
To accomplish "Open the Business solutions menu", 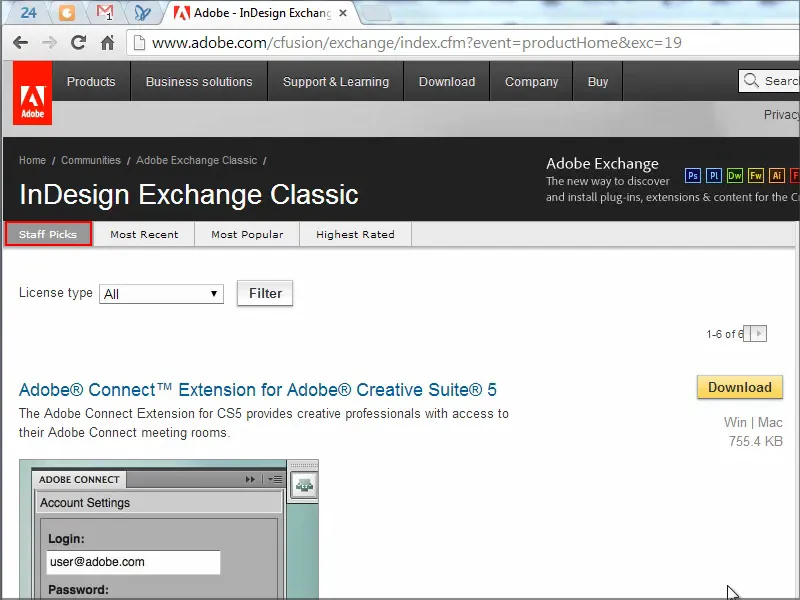I will click(199, 82).
